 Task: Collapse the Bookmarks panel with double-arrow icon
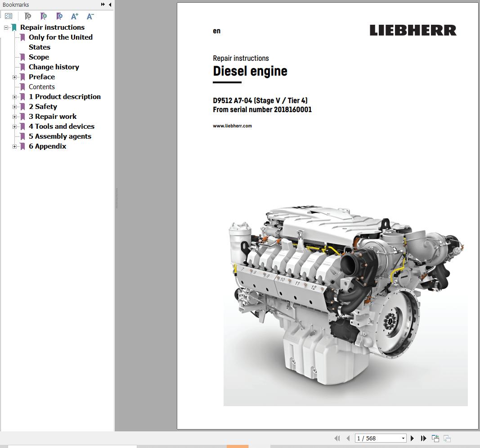point(103,5)
